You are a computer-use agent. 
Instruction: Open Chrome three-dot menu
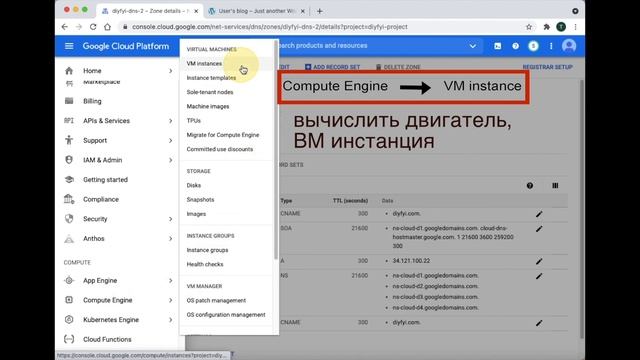[x=576, y=27]
